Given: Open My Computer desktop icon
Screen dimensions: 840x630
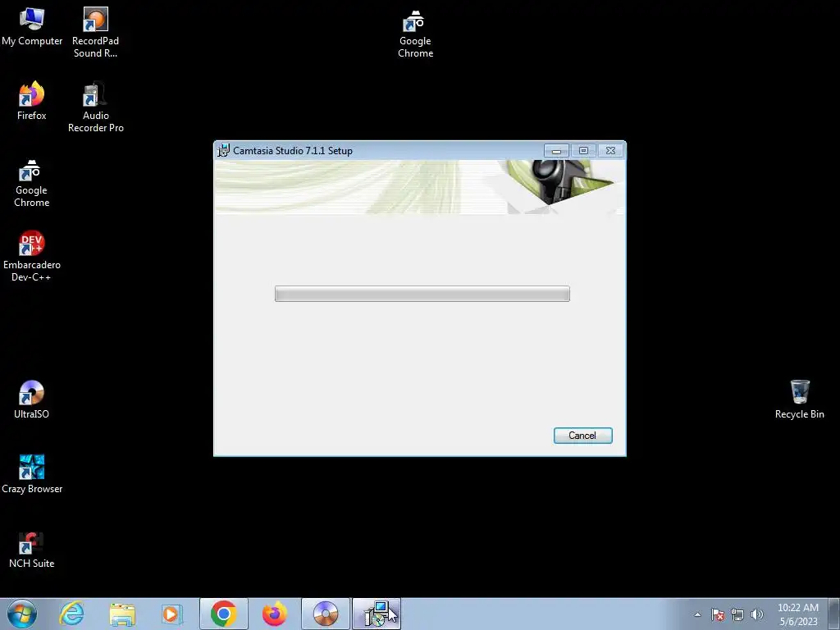Looking at the screenshot, I should pyautogui.click(x=32, y=27).
